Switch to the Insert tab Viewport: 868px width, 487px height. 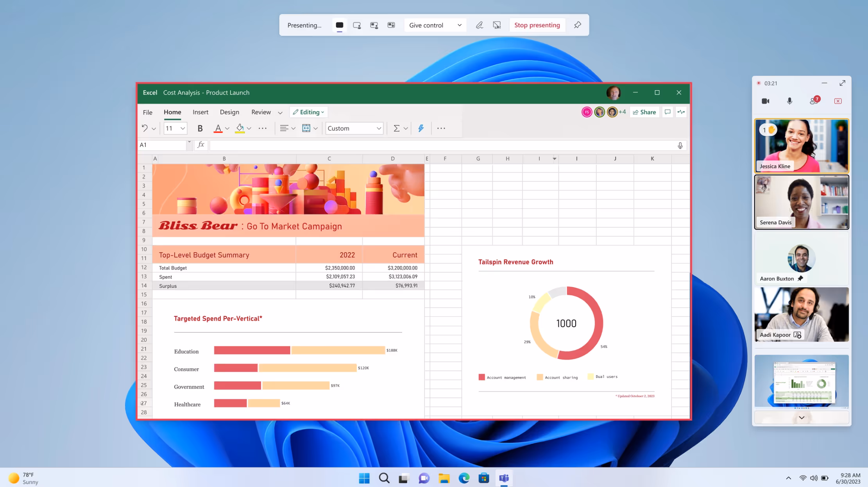200,112
